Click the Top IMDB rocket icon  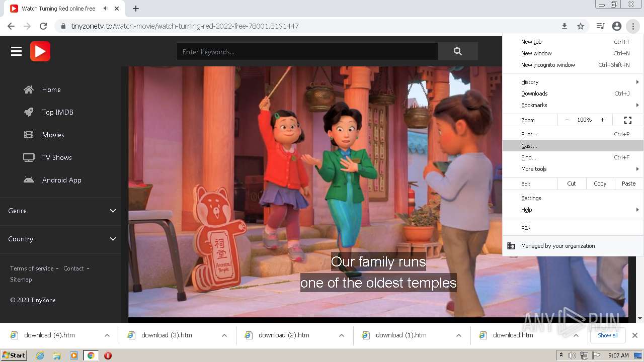coord(29,112)
